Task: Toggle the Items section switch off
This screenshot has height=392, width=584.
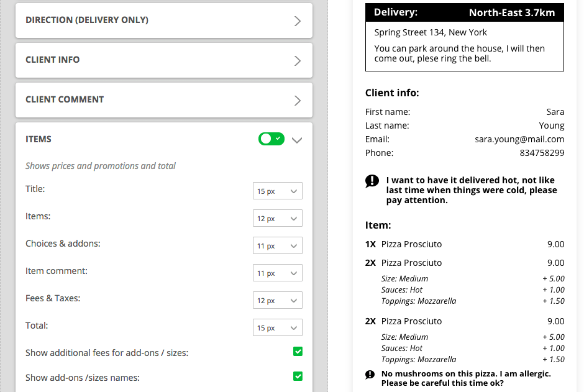Action: [x=271, y=139]
